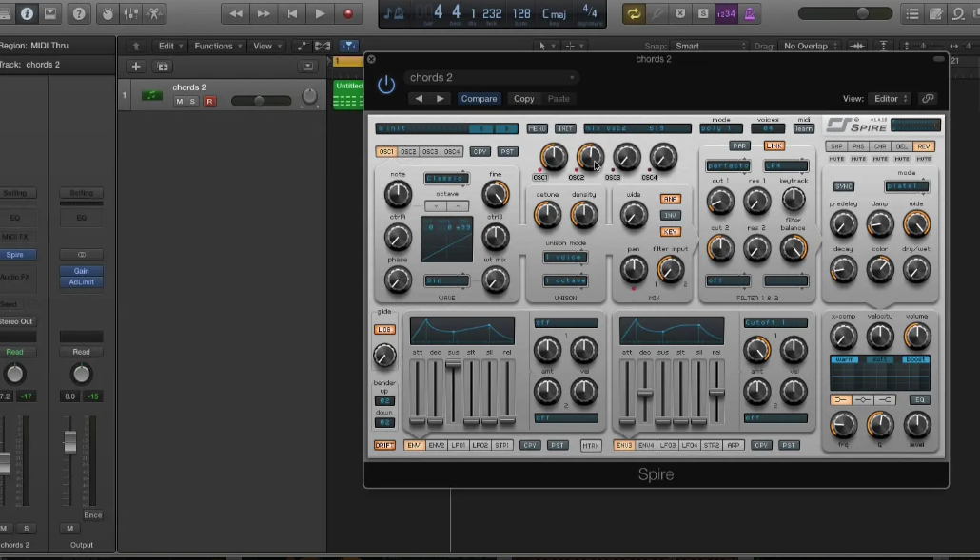The image size is (980, 560).
Task: Click the INIT button in Spire
Action: 565,128
